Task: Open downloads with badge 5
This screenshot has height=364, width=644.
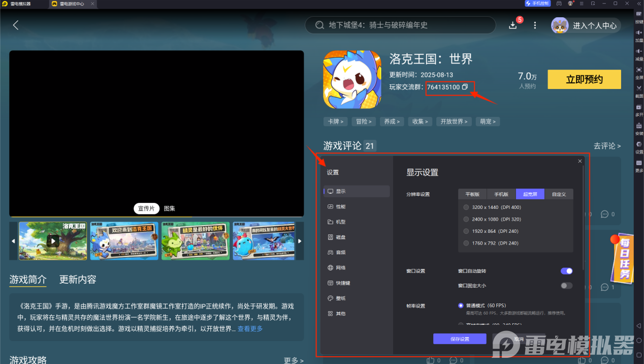Action: point(513,25)
